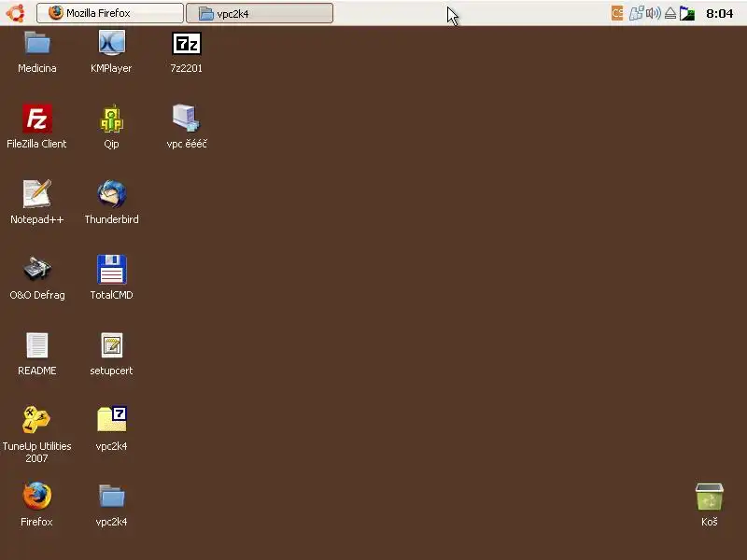
Task: Click the orange CS language tray icon
Action: click(x=617, y=13)
